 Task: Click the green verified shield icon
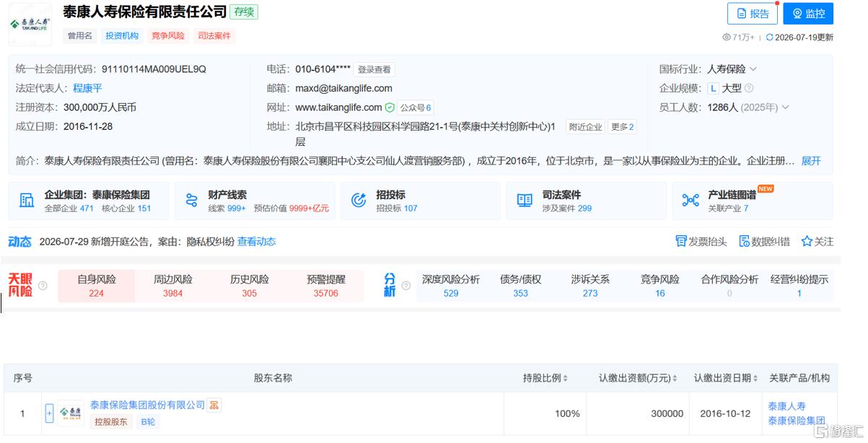click(x=390, y=108)
